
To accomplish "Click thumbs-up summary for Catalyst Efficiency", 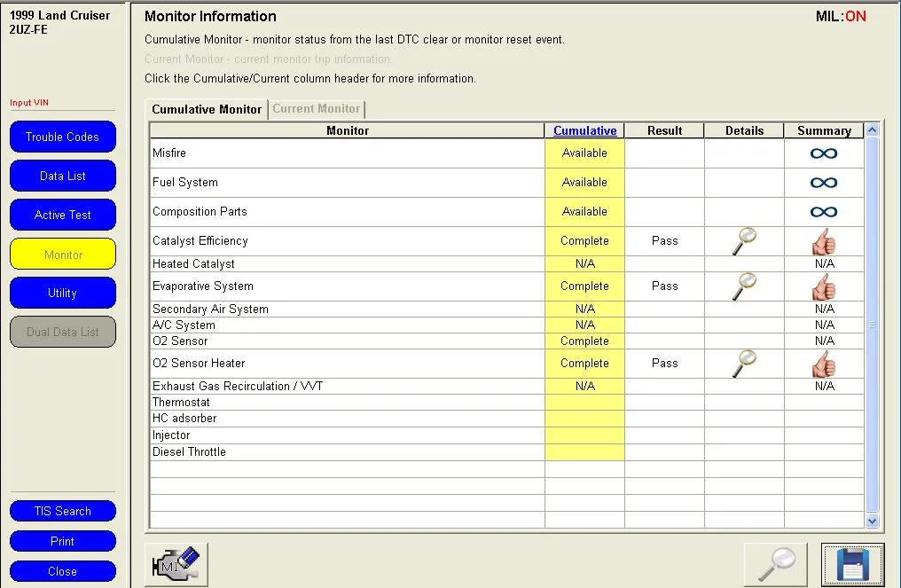I will 824,242.
